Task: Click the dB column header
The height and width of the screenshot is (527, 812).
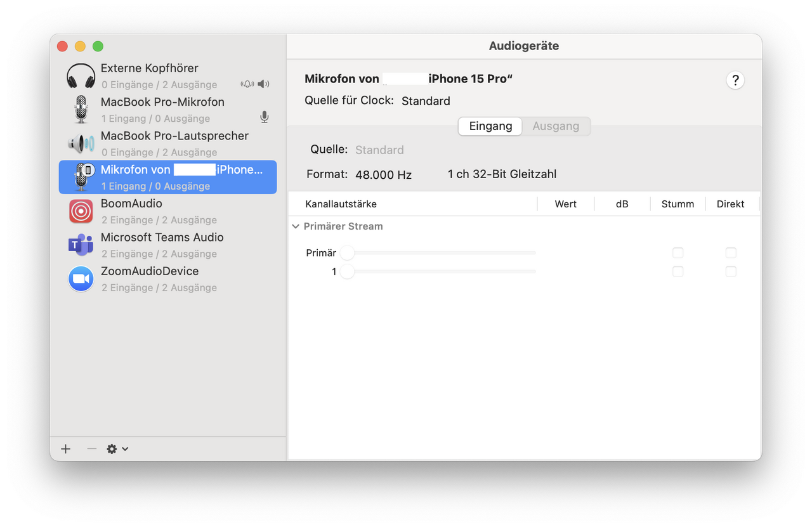Action: click(x=622, y=204)
